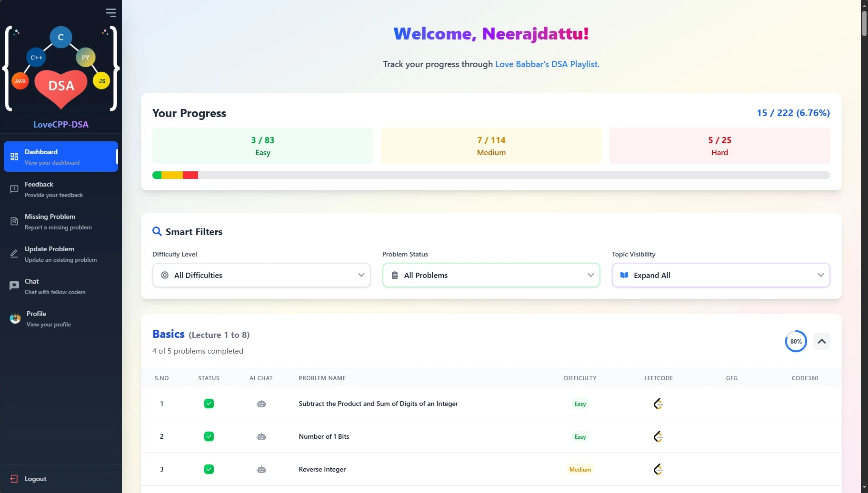Open the hamburger menu in the sidebar
Image resolution: width=868 pixels, height=493 pixels.
click(x=111, y=12)
